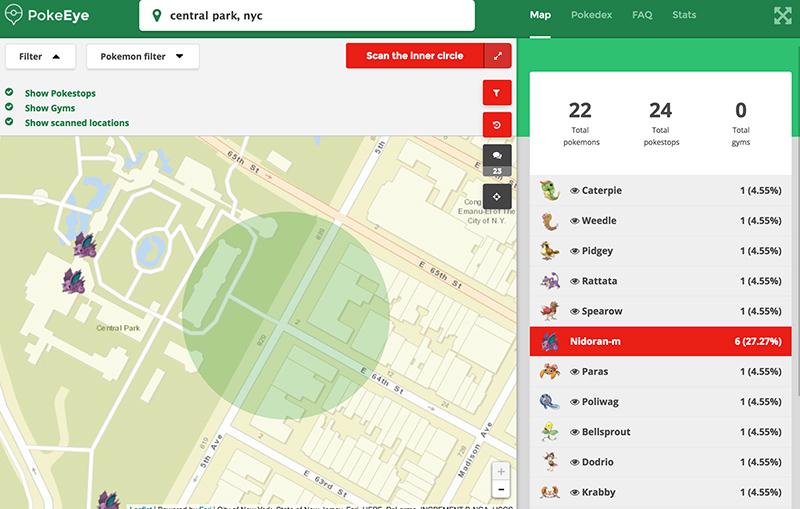
Task: Click the location pin icon in search bar
Action: tap(157, 16)
